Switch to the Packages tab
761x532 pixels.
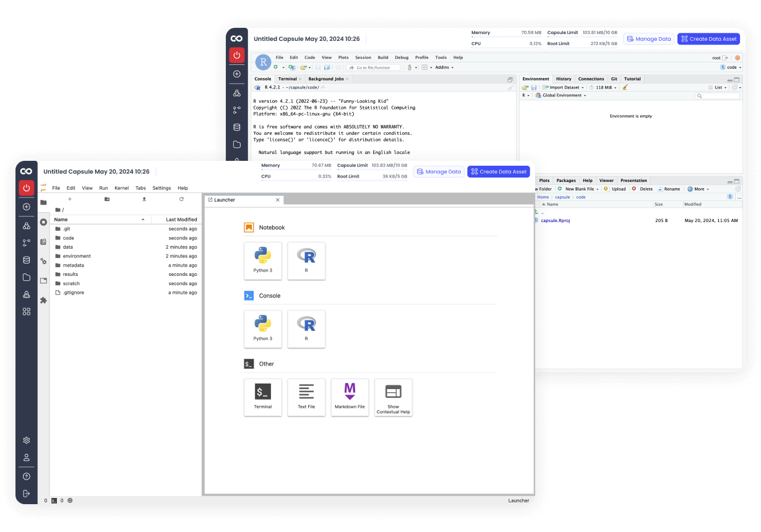coord(566,180)
